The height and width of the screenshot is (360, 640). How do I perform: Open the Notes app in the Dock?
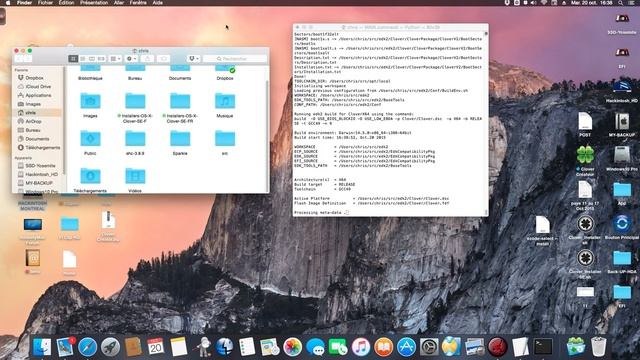178,347
